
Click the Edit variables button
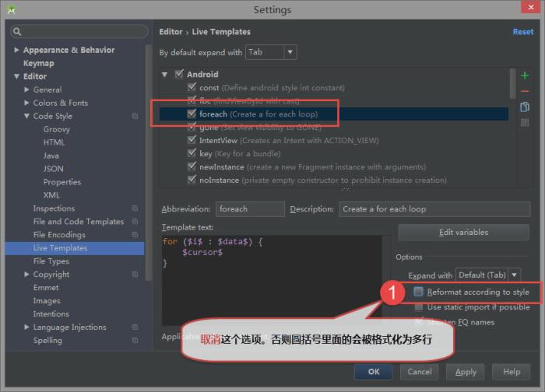[463, 232]
